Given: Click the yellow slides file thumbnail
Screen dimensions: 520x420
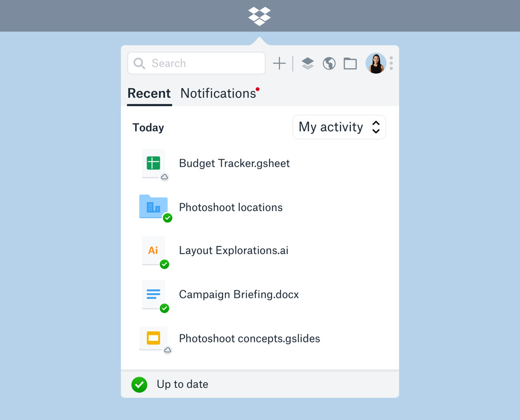Looking at the screenshot, I should [153, 338].
